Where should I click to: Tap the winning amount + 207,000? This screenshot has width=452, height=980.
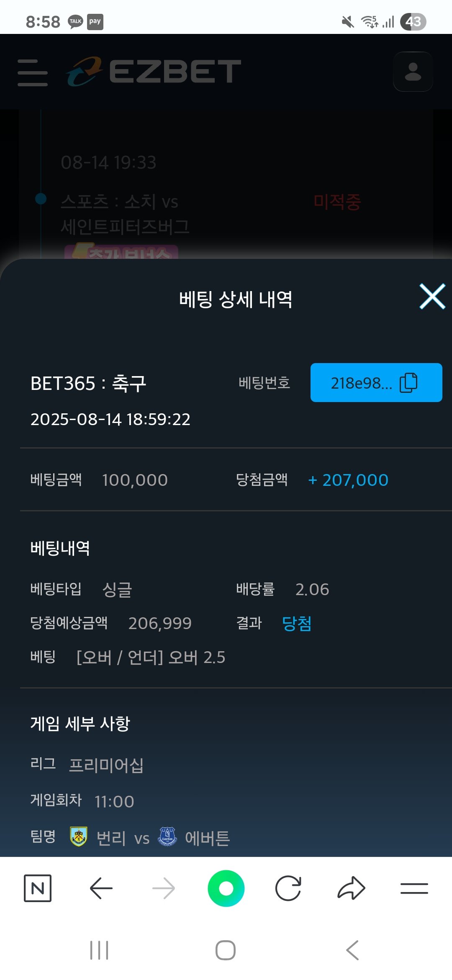(348, 480)
